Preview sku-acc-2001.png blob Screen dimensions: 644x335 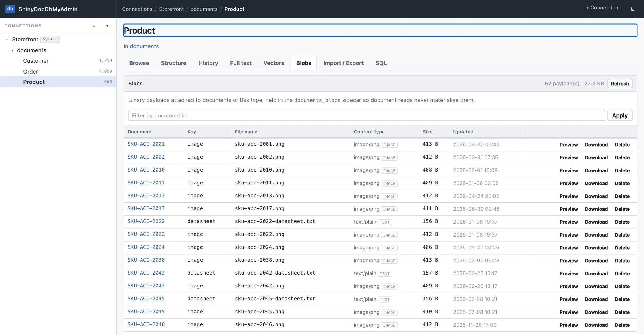(568, 145)
